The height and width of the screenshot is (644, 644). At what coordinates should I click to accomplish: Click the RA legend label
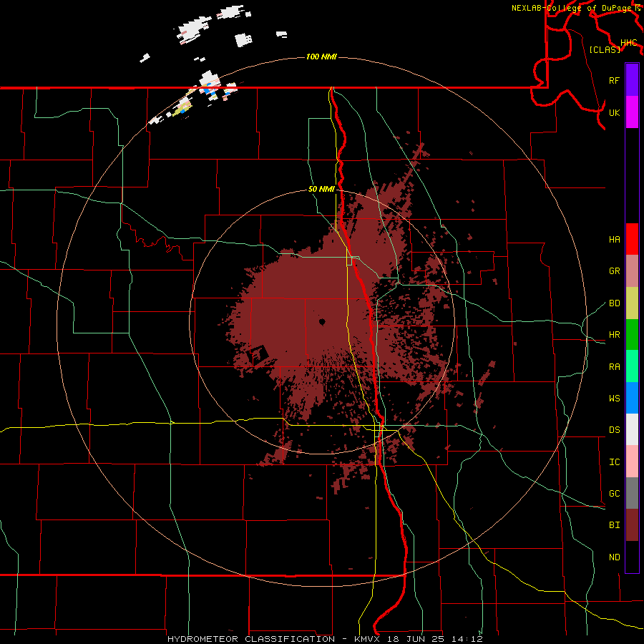point(614,367)
